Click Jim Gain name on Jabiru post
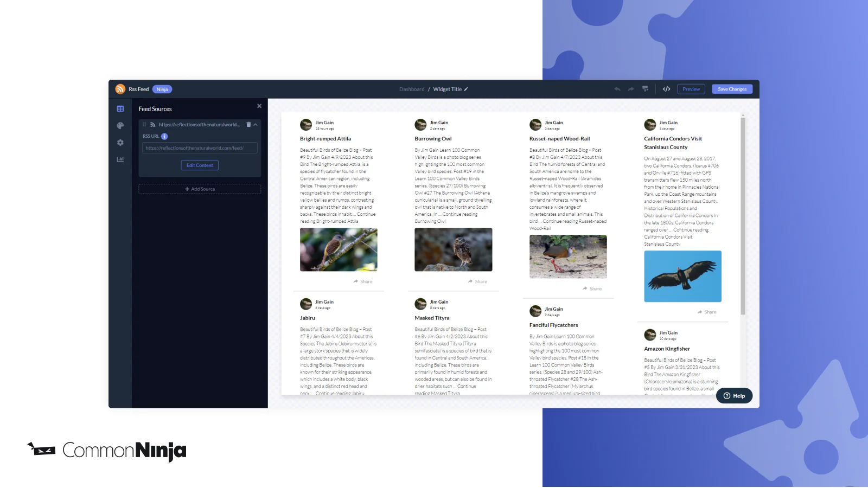Viewport: 868px width, 488px height. (x=324, y=302)
